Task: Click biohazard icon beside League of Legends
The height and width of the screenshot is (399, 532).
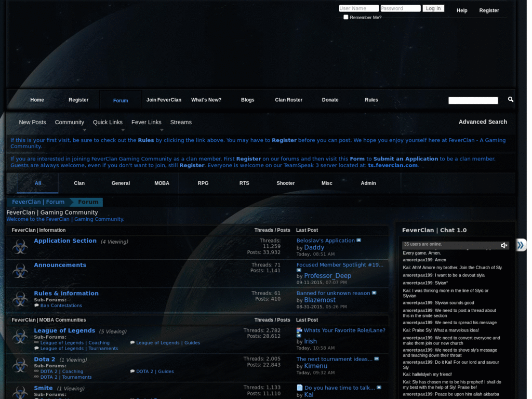Action: tap(20, 337)
